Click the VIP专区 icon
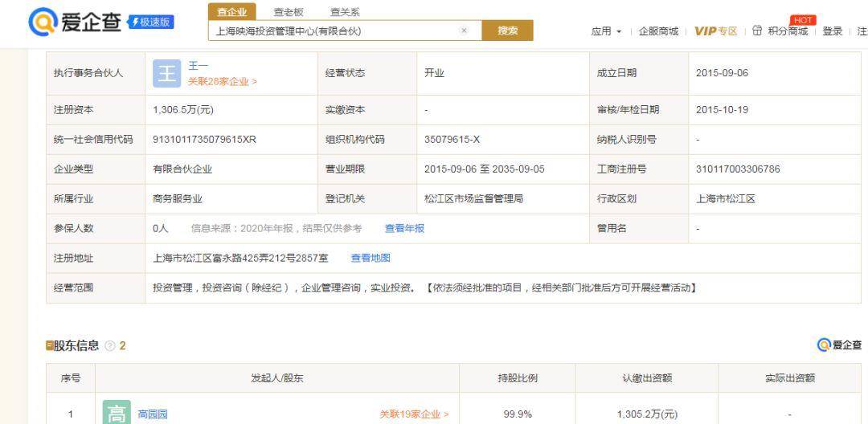Image resolution: width=868 pixels, height=424 pixels. click(x=715, y=31)
